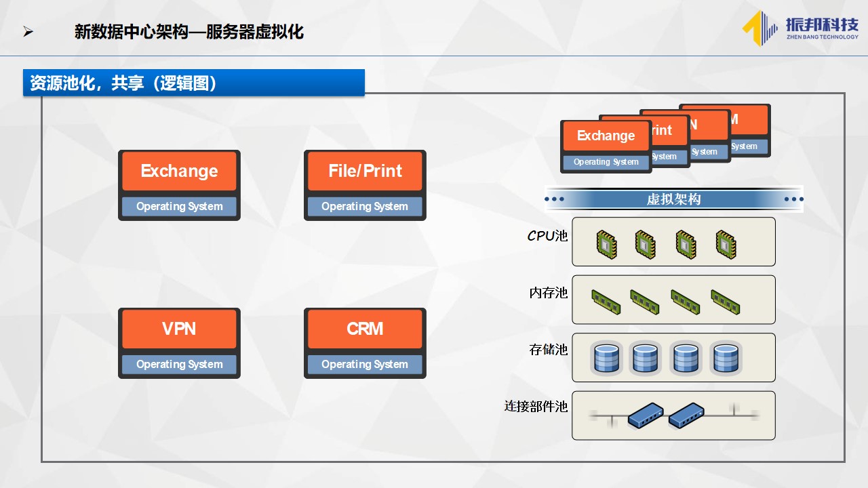Select the large Exchange box on the left
This screenshot has height=488, width=868.
179,171
